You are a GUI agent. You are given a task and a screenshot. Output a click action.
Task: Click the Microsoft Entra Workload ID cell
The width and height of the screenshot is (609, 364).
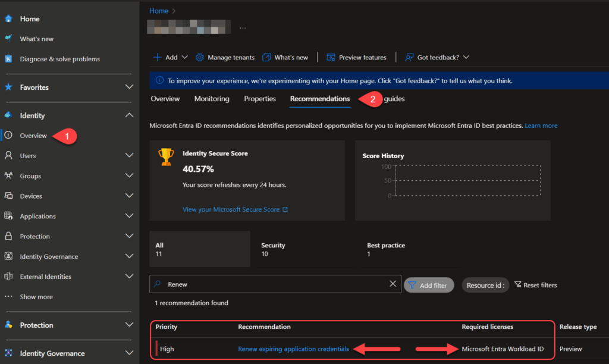coord(503,349)
